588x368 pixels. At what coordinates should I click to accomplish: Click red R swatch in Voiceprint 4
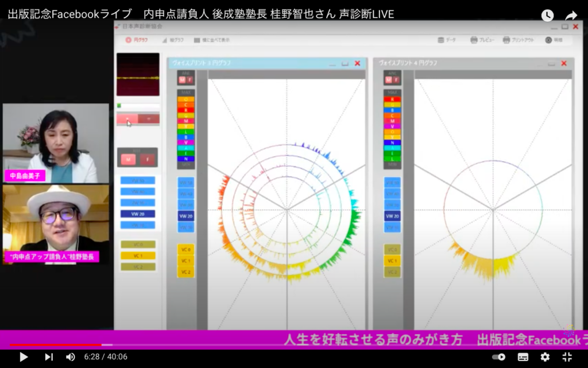click(392, 99)
